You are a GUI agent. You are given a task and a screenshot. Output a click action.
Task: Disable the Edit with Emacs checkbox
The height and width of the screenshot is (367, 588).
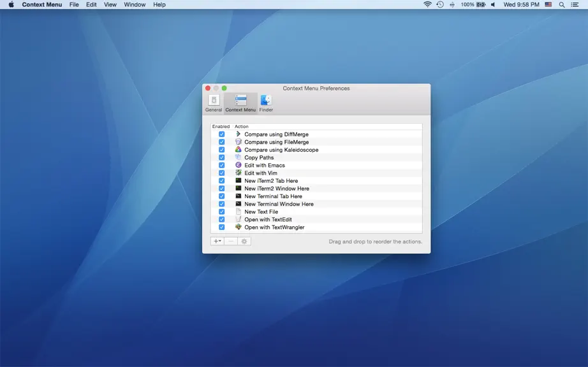tap(222, 165)
